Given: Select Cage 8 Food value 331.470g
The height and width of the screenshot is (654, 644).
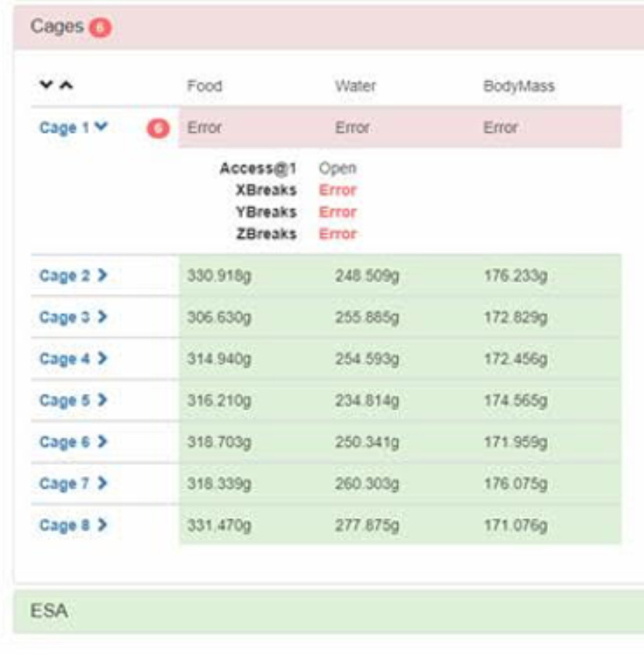Looking at the screenshot, I should click(219, 525).
